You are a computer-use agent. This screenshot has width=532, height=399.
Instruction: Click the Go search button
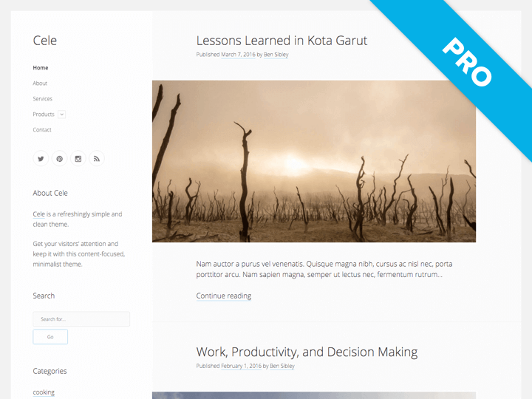point(50,337)
